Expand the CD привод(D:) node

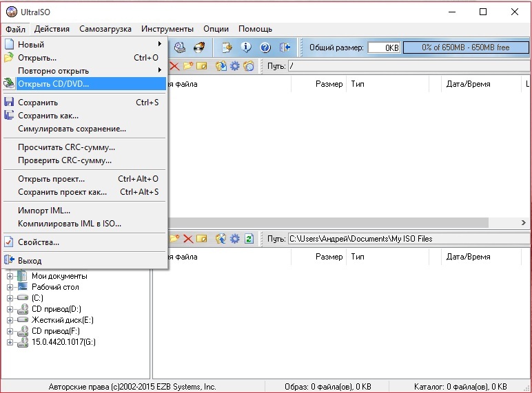(x=10, y=309)
